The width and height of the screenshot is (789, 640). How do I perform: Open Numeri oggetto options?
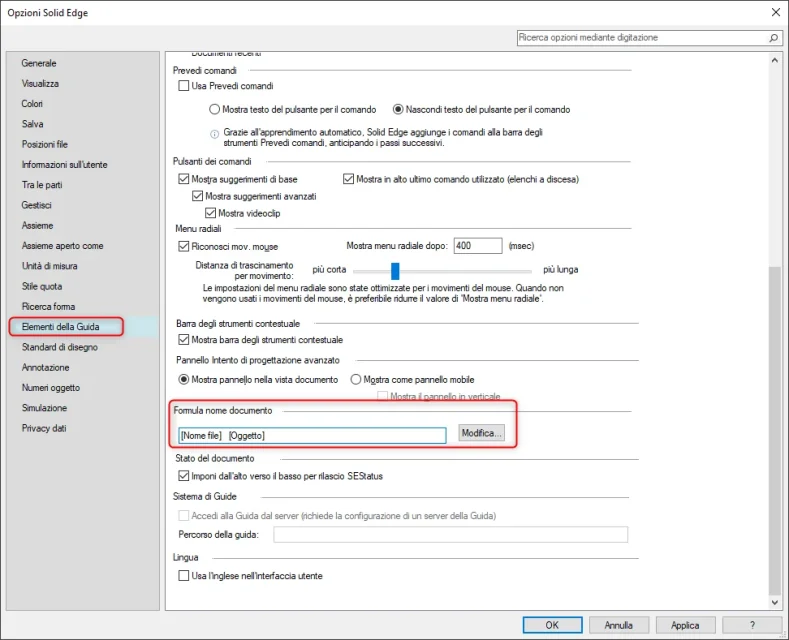(51, 388)
